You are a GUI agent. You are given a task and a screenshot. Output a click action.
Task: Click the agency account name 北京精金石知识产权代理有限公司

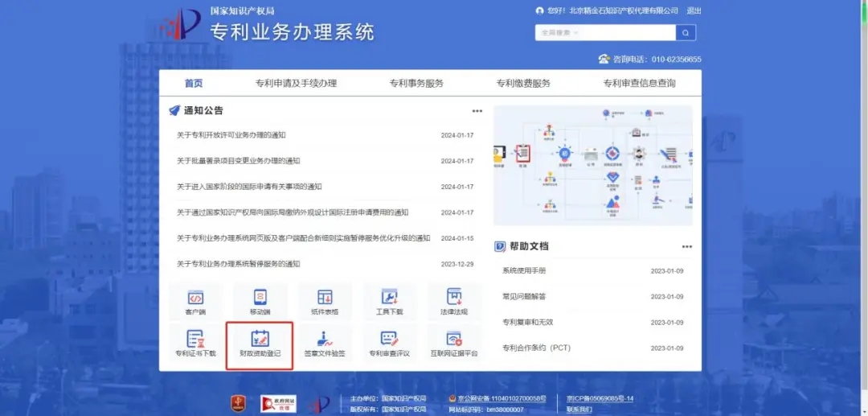[624, 10]
